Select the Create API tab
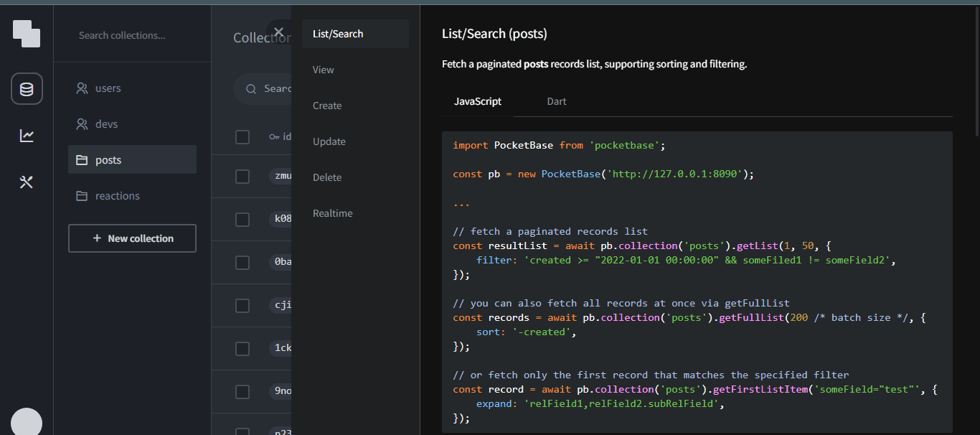980x435 pixels. pos(355,106)
